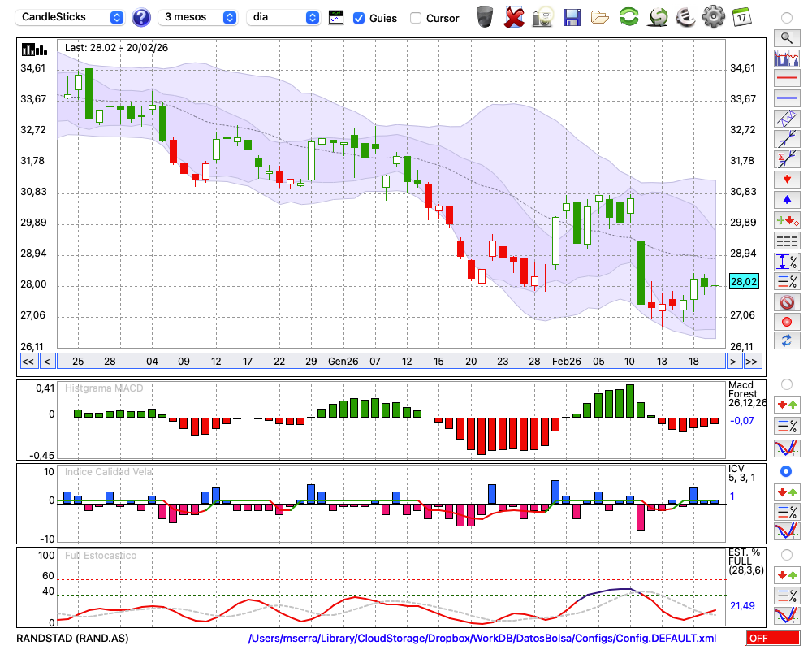Click the << jump-to-start navigation button
The height and width of the screenshot is (650, 812).
click(28, 362)
